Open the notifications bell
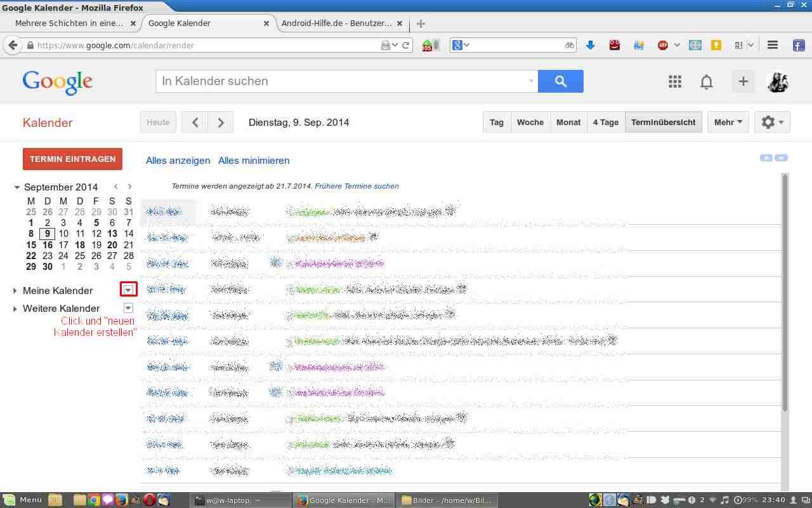This screenshot has height=508, width=812. click(x=706, y=81)
